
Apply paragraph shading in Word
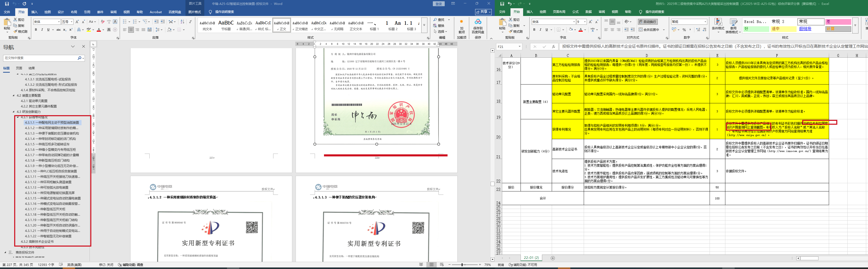pos(170,30)
